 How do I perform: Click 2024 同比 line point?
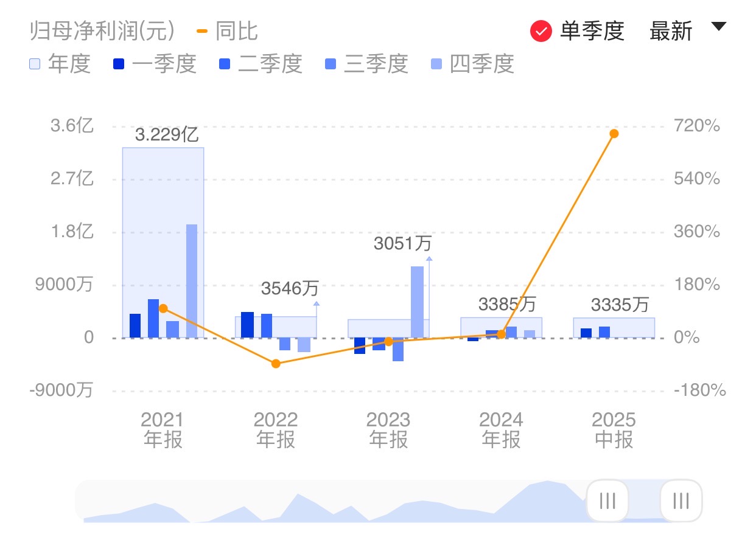click(x=501, y=334)
